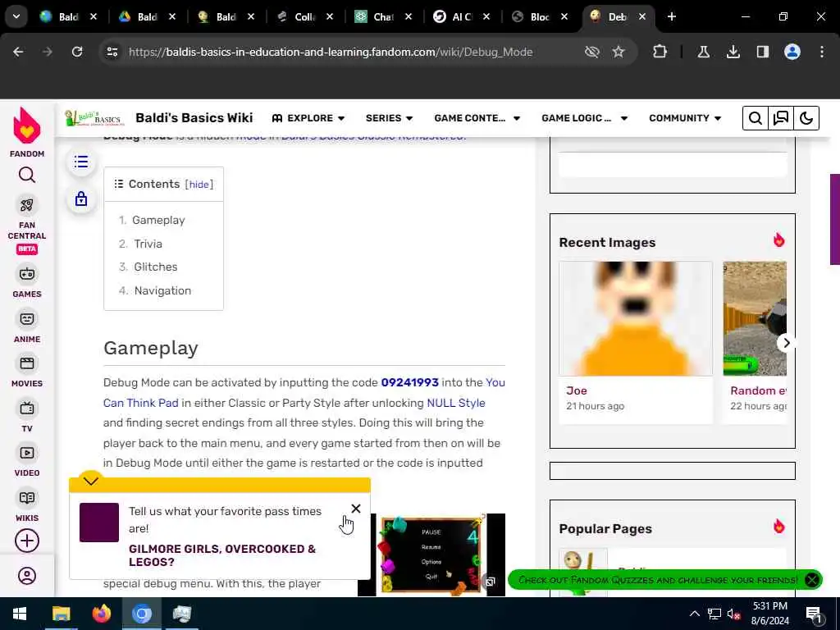Open Baldi's Basics Wiki title link

pyautogui.click(x=194, y=118)
